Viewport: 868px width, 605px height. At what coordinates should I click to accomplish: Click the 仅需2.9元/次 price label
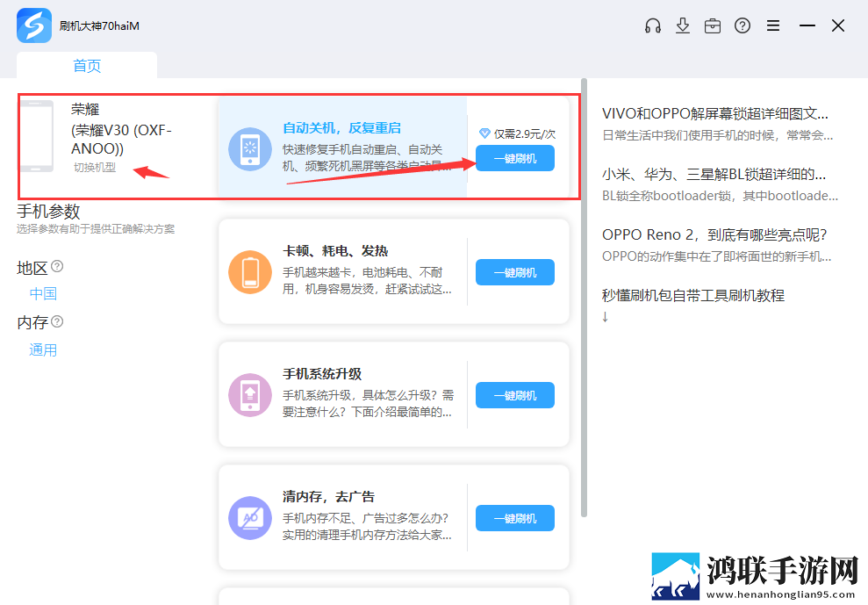coord(525,133)
